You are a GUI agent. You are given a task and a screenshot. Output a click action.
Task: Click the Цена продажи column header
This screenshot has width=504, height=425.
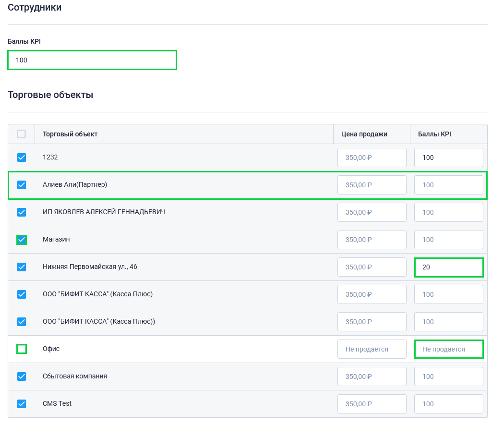[364, 134]
